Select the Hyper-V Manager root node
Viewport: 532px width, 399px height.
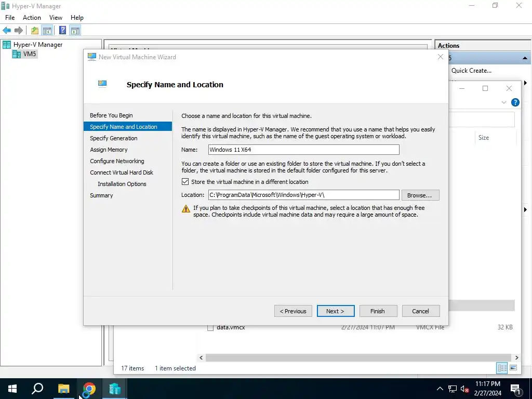click(x=37, y=45)
